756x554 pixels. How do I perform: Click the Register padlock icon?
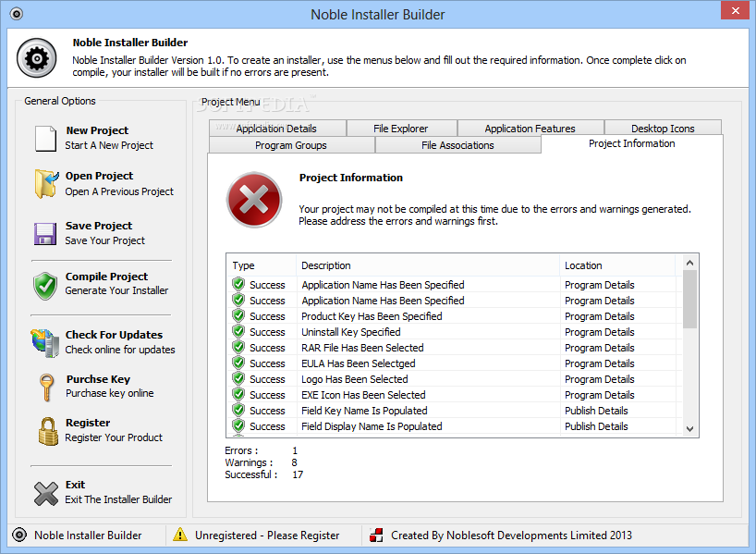coord(48,431)
